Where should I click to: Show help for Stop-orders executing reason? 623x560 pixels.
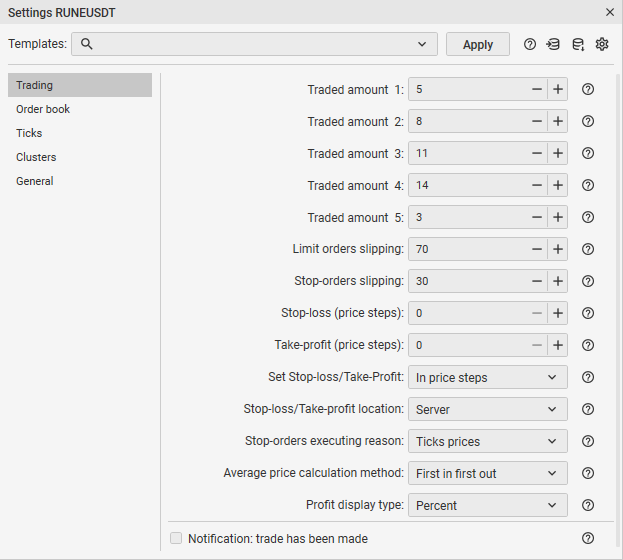pos(588,441)
